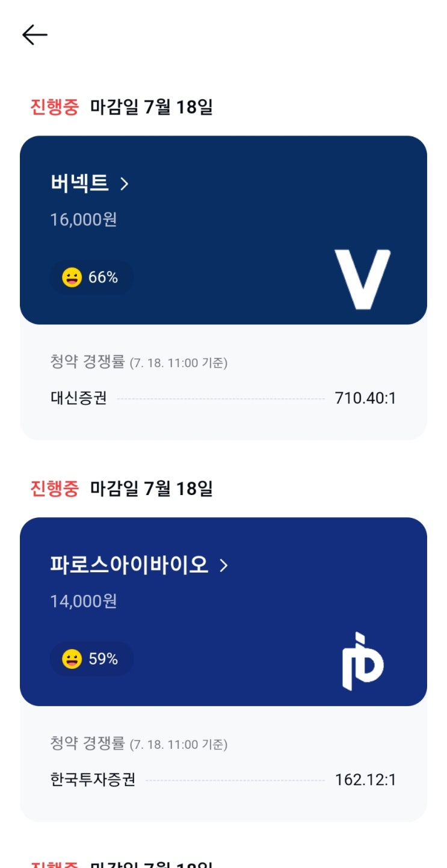The image size is (447, 868).
Task: Expand the chevron next to 버넥트
Action: pyautogui.click(x=125, y=184)
